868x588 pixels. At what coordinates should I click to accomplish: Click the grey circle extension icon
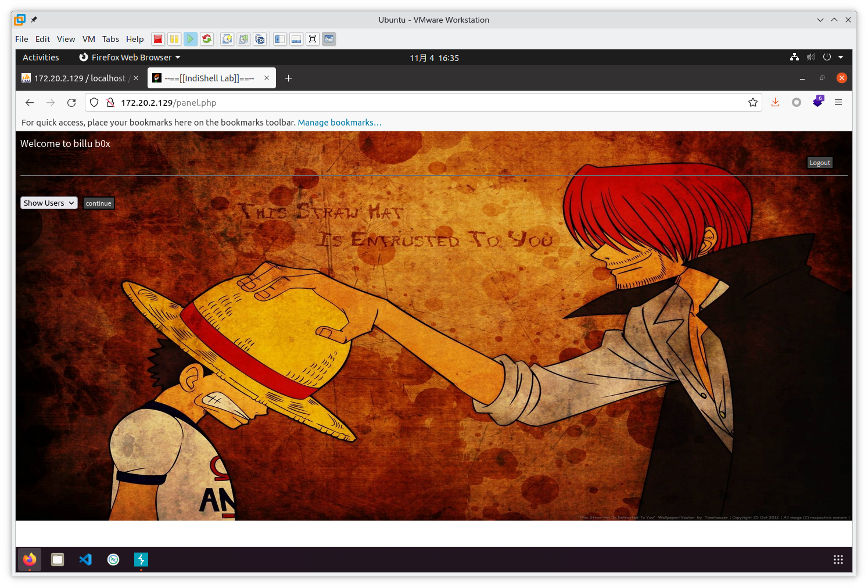click(797, 103)
